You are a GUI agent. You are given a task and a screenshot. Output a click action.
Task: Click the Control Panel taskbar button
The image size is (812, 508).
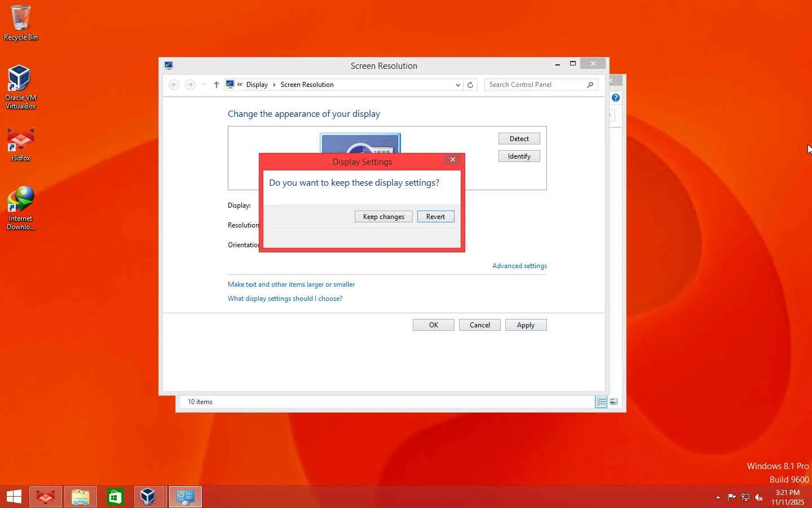(186, 497)
